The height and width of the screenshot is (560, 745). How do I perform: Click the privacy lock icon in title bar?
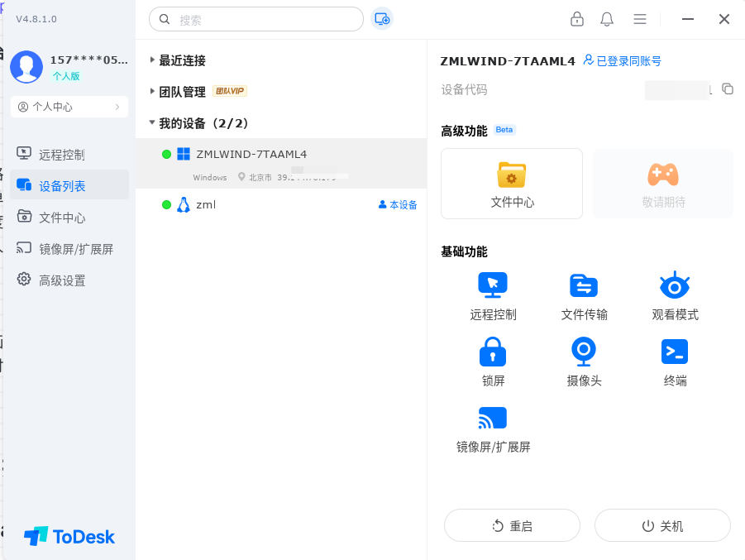point(577,19)
